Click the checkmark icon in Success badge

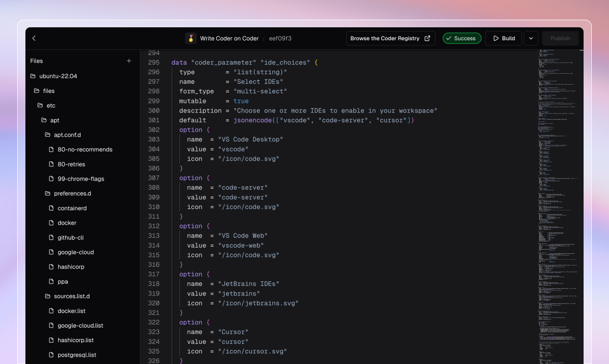click(x=449, y=38)
